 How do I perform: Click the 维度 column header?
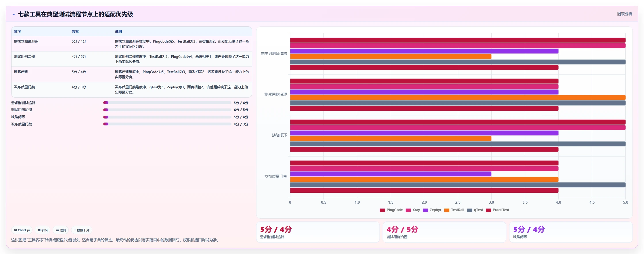point(18,32)
